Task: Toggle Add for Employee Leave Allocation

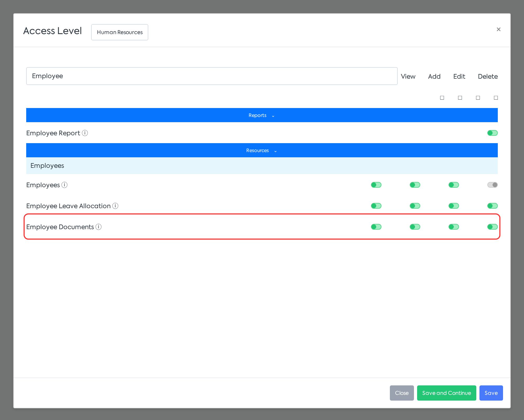Action: (x=415, y=206)
